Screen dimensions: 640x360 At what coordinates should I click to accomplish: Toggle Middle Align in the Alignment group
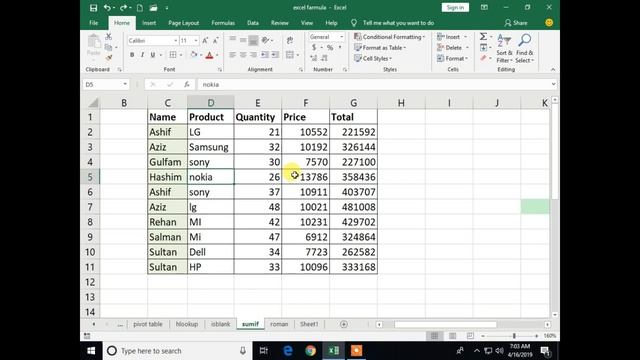[x=243, y=40]
